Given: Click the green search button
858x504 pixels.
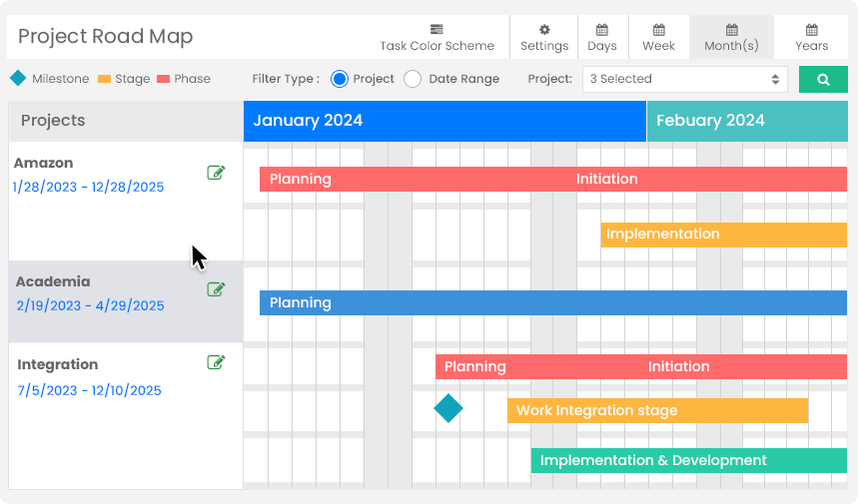Looking at the screenshot, I should tap(823, 80).
